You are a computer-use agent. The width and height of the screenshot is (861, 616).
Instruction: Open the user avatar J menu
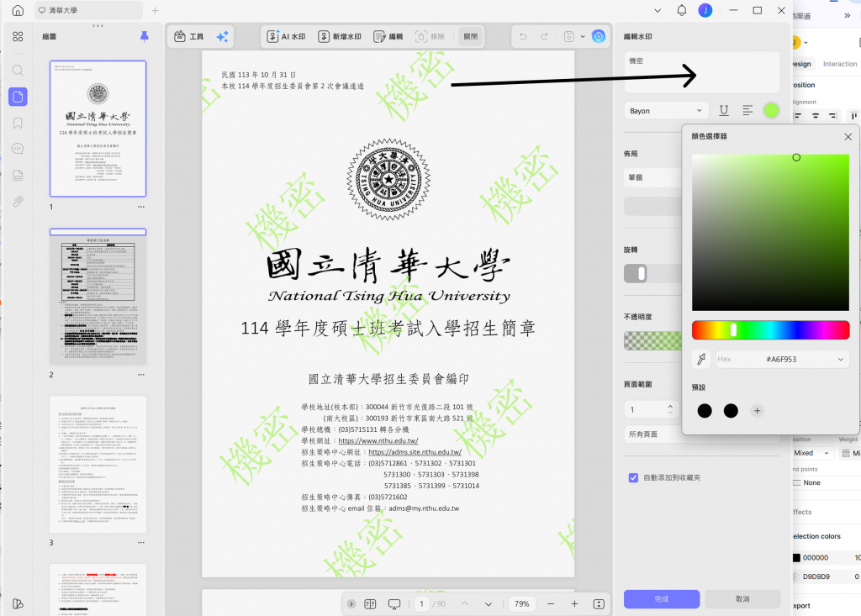coord(705,10)
